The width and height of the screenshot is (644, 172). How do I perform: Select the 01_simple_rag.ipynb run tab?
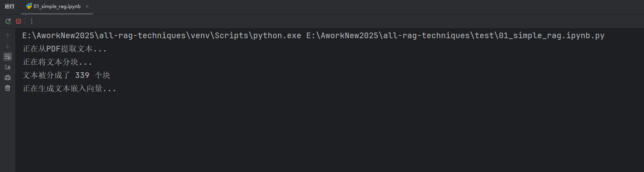(57, 6)
